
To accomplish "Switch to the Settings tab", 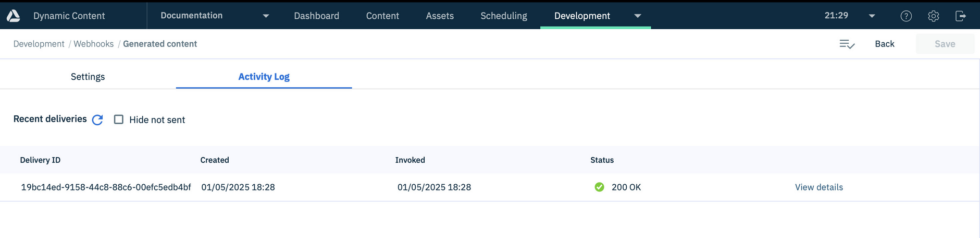I will coord(88,77).
